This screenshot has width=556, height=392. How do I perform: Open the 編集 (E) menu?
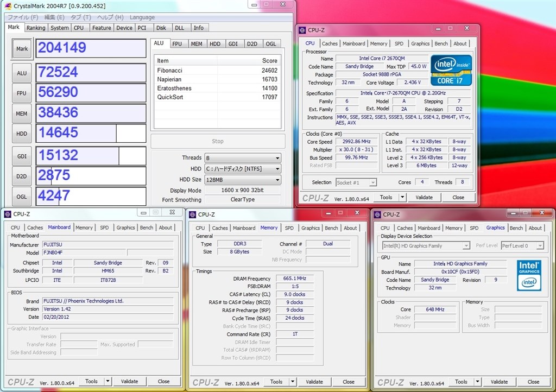tap(54, 17)
